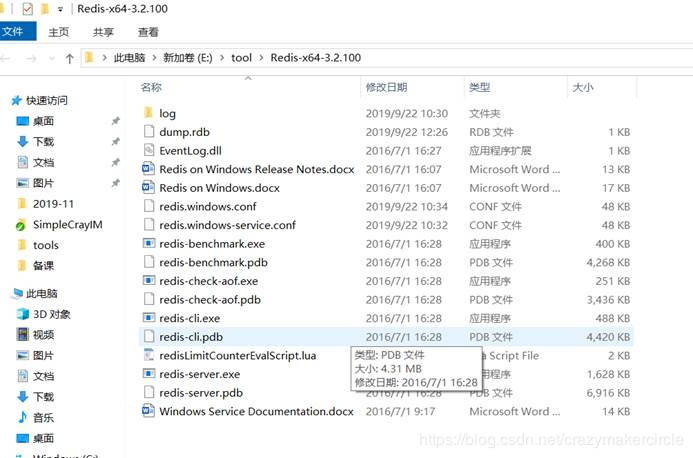Screen dimensions: 693x458
Task: Select 图片 under Quick Access
Action: click(43, 183)
